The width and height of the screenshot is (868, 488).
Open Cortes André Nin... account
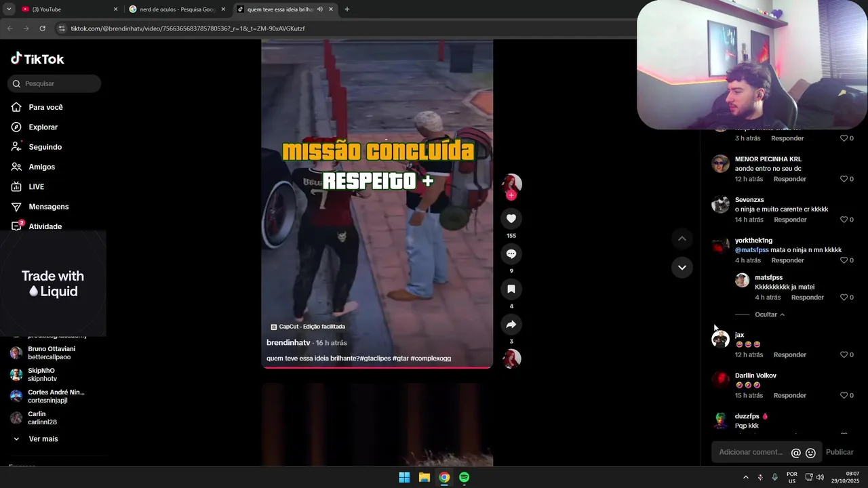pyautogui.click(x=56, y=396)
